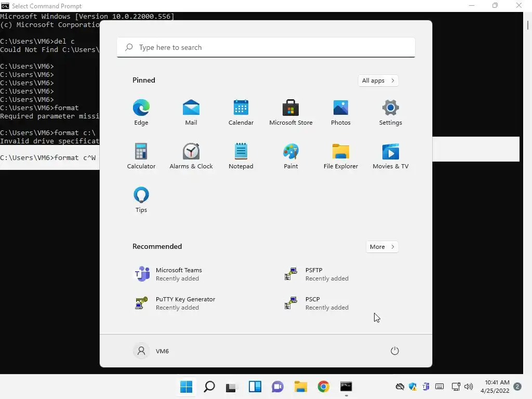
Task: Click the Recommended heading
Action: [x=157, y=246]
